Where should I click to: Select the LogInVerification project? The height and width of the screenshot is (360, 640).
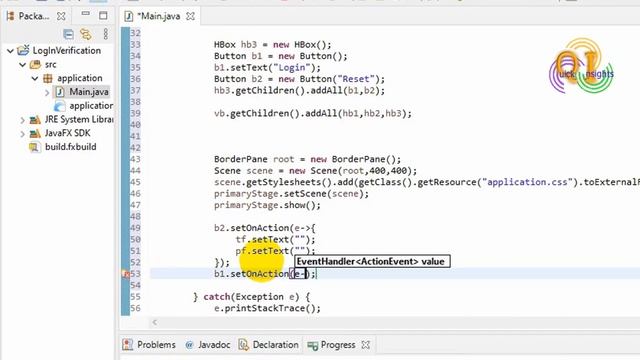pos(67,51)
